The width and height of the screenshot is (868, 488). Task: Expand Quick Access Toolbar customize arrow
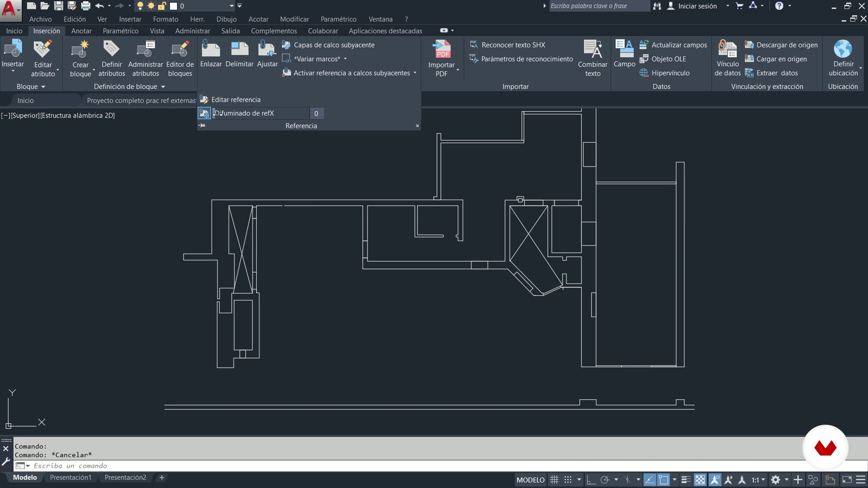239,6
